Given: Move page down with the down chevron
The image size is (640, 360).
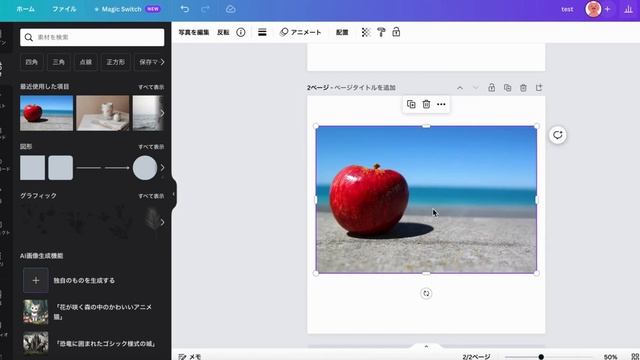Looking at the screenshot, I should pos(476,88).
